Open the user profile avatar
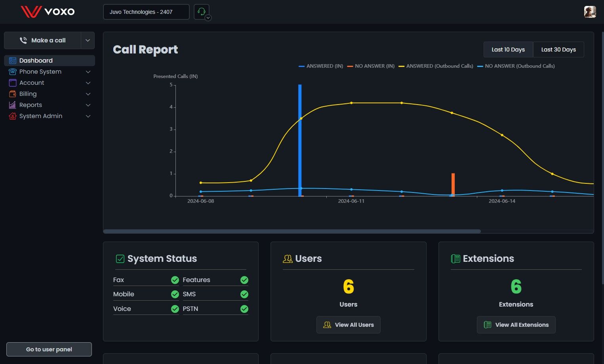 pyautogui.click(x=590, y=12)
